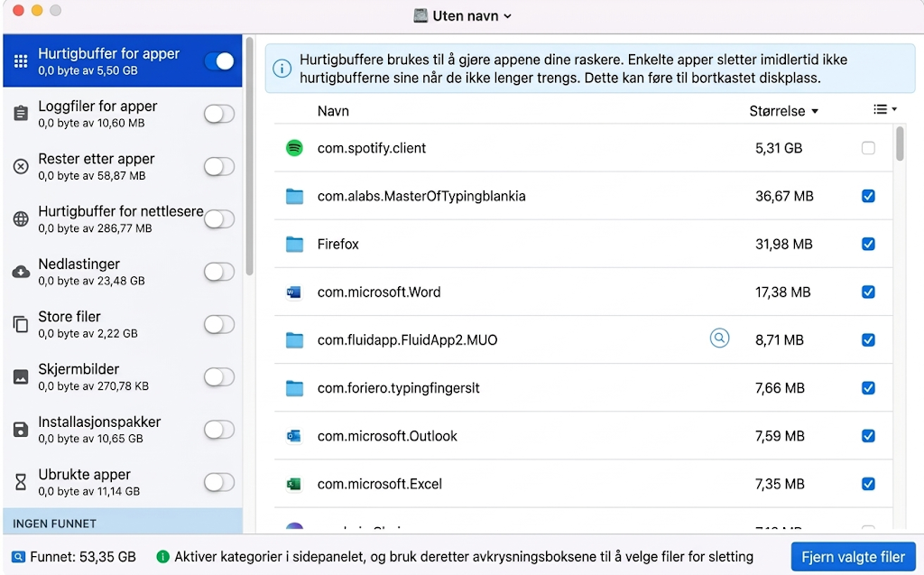Screen dimensions: 924x575
Task: Click the picture icon for Skjermbilder
Action: [21, 376]
